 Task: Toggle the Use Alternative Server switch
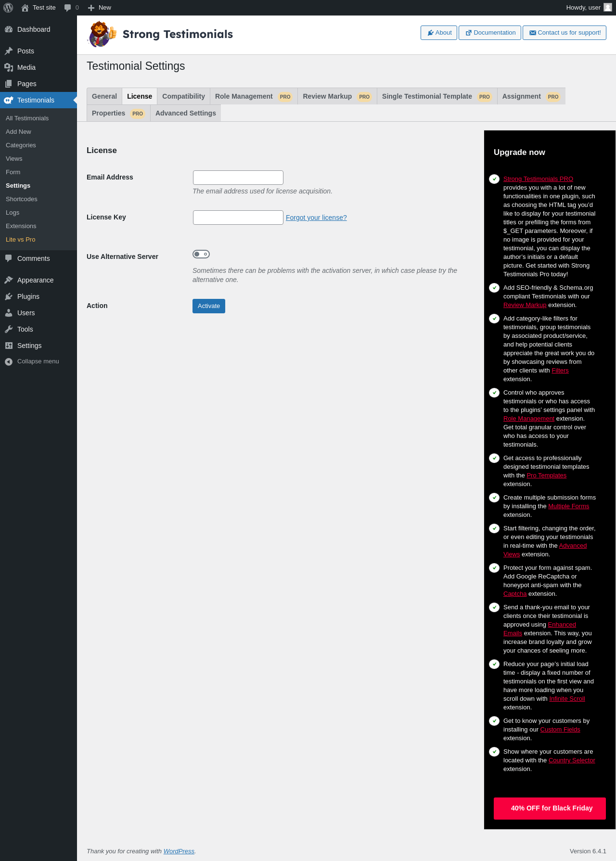[201, 254]
